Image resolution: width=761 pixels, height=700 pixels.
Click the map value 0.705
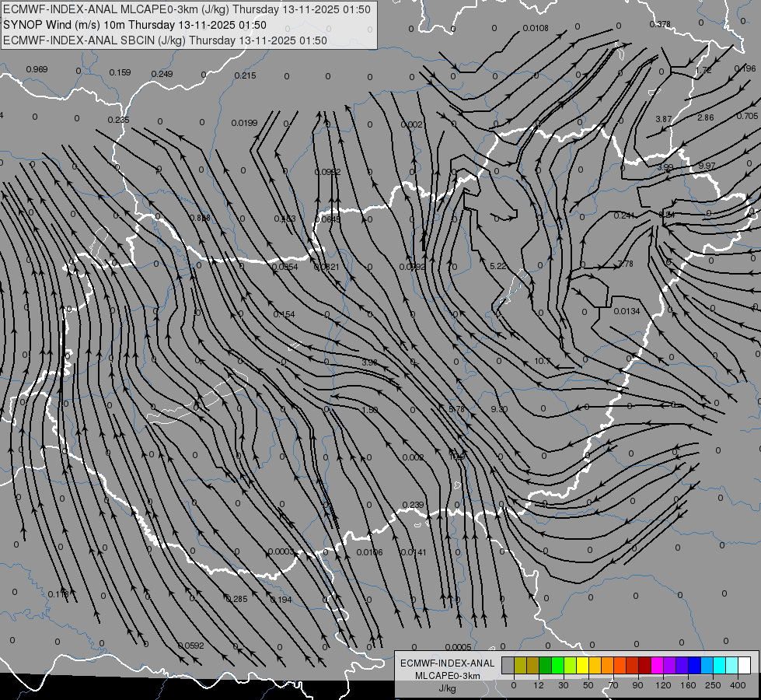pyautogui.click(x=747, y=116)
